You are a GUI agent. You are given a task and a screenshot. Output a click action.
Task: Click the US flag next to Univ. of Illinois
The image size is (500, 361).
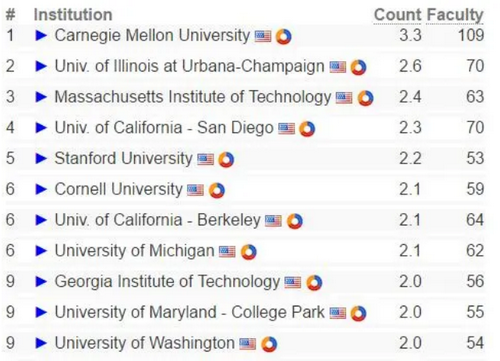coord(338,67)
